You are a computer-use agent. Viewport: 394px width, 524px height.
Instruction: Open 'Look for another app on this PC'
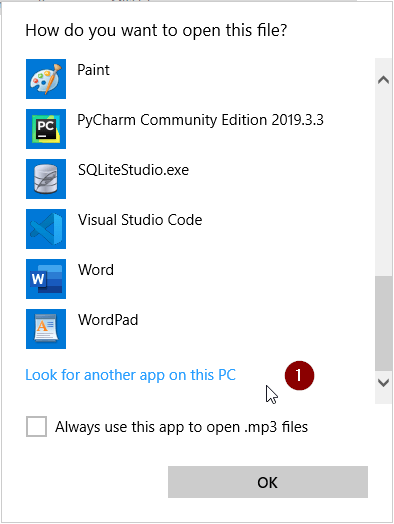(x=131, y=375)
